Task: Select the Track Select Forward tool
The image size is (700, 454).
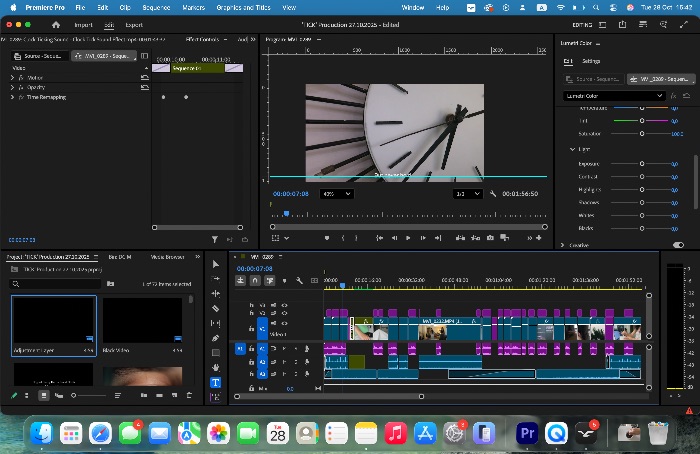Action: tap(216, 279)
